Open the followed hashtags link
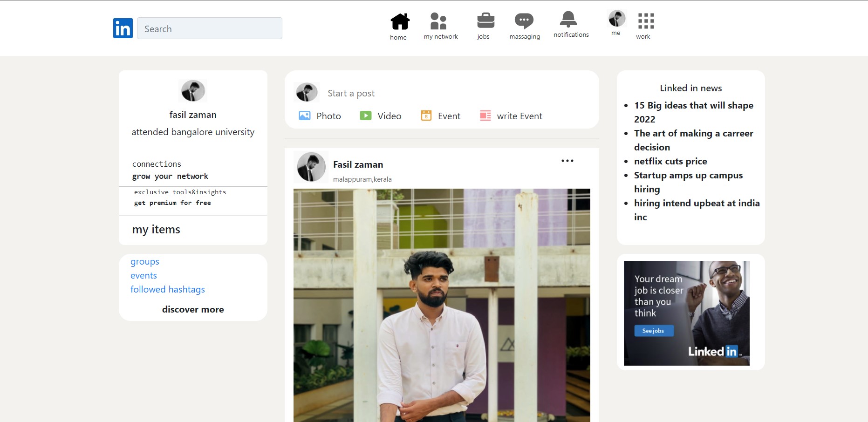868x422 pixels. tap(168, 290)
